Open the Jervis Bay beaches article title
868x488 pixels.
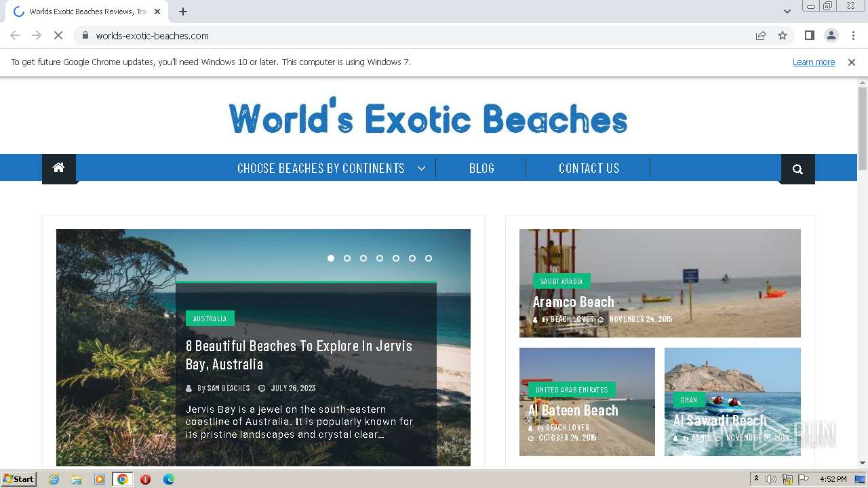click(299, 355)
